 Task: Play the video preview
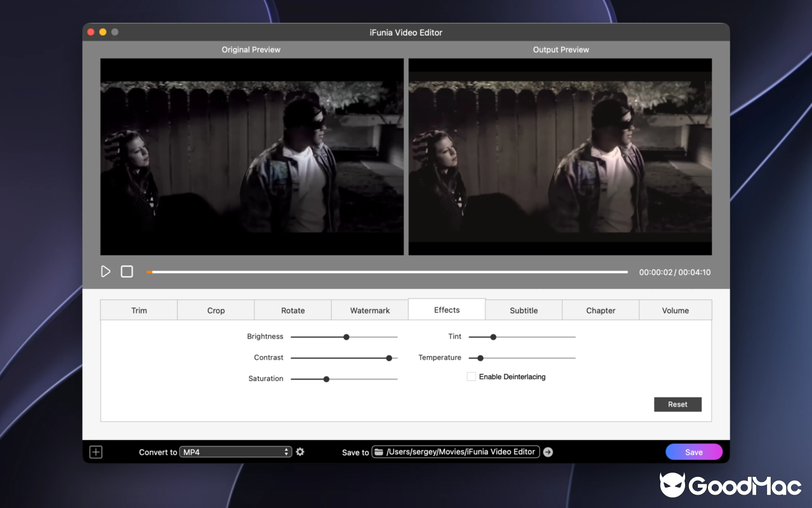105,272
